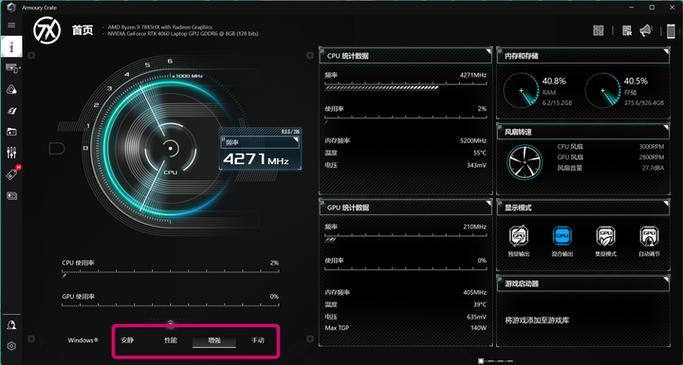Screen dimensions: 683x365
Task: Open the Home info icon in sidebar
Action: pyautogui.click(x=11, y=46)
